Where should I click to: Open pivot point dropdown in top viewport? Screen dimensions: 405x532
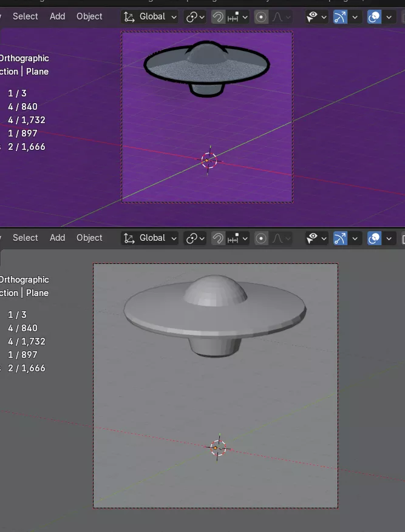click(195, 17)
